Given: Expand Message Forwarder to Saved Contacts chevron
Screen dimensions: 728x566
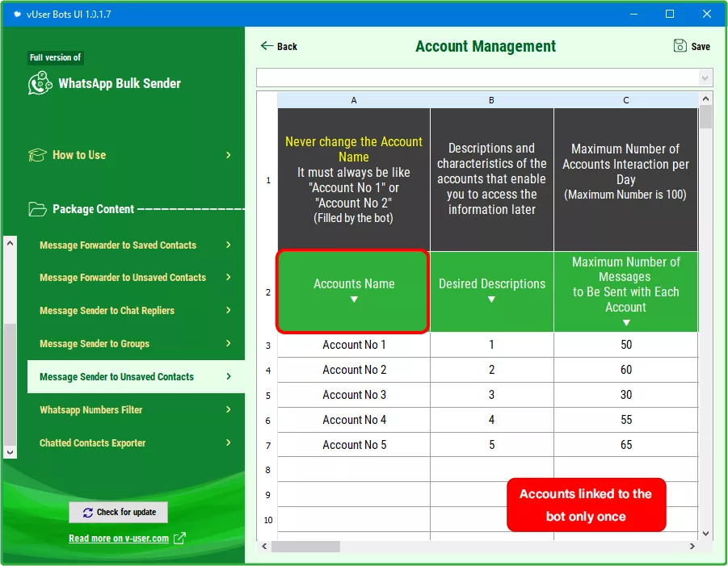Looking at the screenshot, I should tap(228, 245).
